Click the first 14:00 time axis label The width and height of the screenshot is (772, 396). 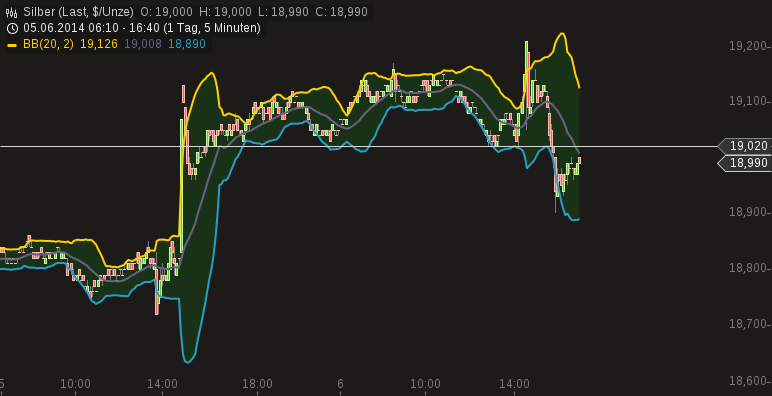click(x=163, y=384)
